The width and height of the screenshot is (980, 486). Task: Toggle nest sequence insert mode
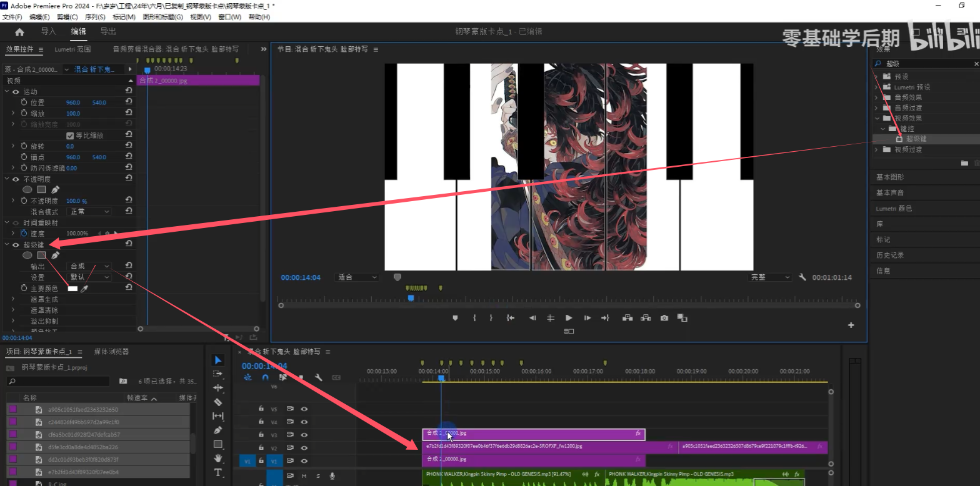248,377
